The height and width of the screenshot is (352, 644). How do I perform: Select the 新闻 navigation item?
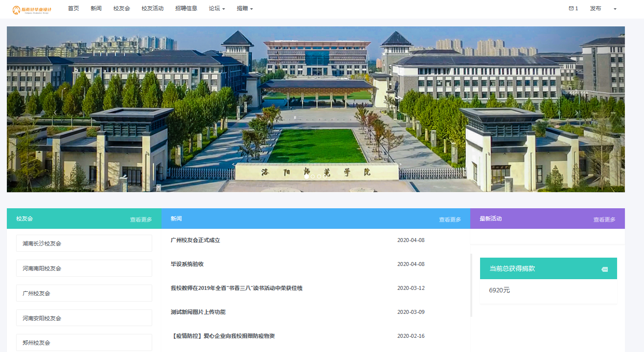[96, 8]
